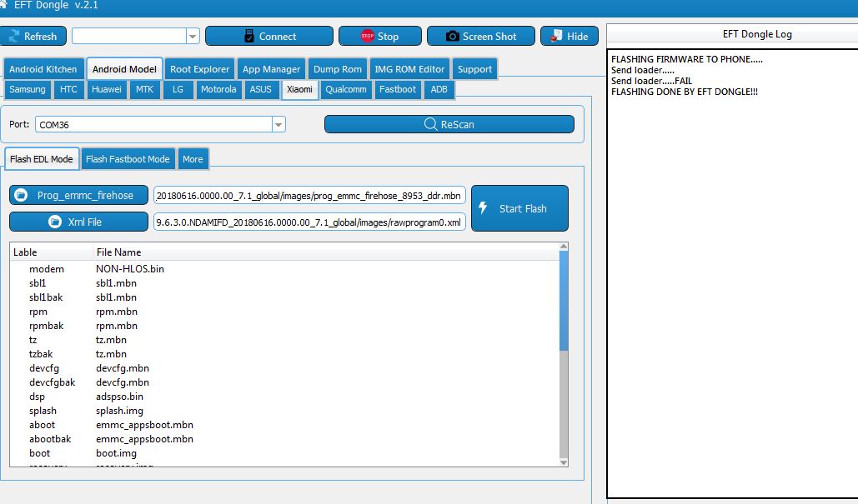Go to the Support tab
This screenshot has height=504, width=858.
[475, 69]
